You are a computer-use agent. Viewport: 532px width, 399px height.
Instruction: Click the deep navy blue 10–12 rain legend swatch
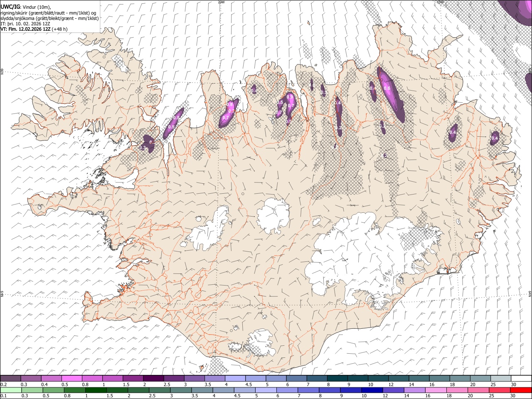pos(372,390)
